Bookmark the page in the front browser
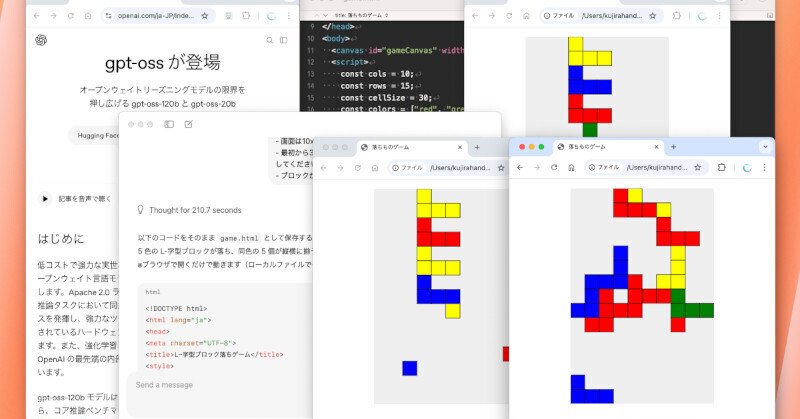The height and width of the screenshot is (419, 800). [x=697, y=167]
